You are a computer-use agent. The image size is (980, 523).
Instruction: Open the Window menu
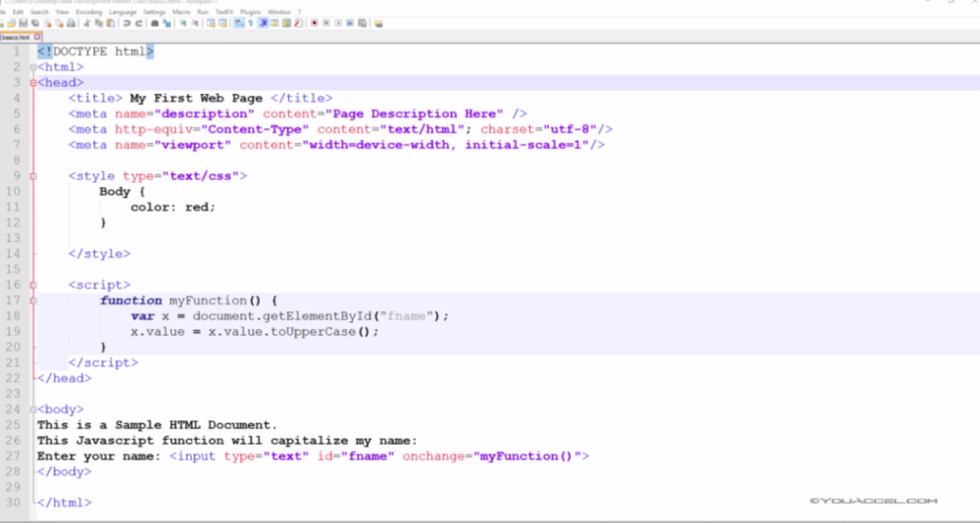[x=279, y=12]
